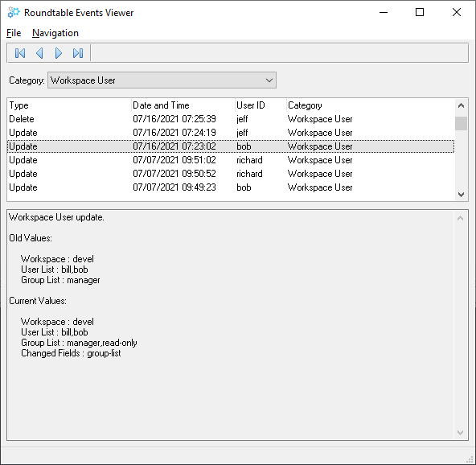The height and width of the screenshot is (465, 476).
Task: Click the Roundtable app icon in title bar
Action: [14, 12]
